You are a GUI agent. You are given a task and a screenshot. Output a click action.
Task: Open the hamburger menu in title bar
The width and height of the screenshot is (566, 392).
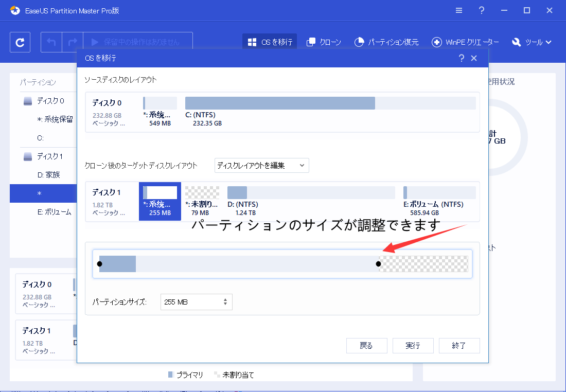click(459, 10)
